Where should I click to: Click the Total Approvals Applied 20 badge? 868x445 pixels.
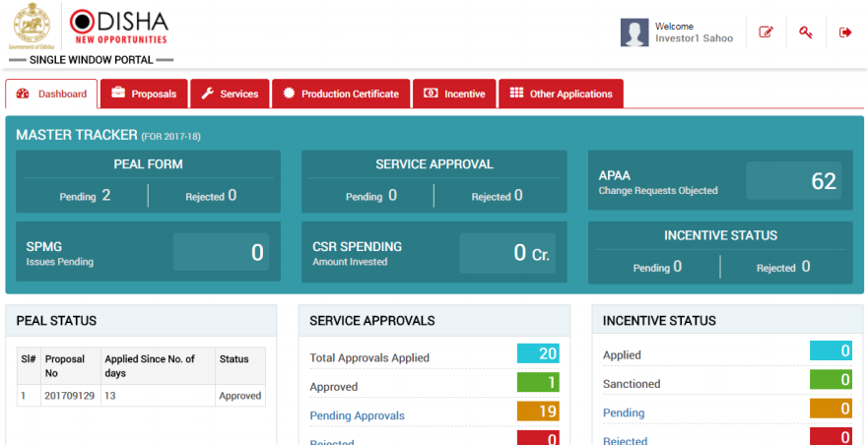pyautogui.click(x=538, y=353)
